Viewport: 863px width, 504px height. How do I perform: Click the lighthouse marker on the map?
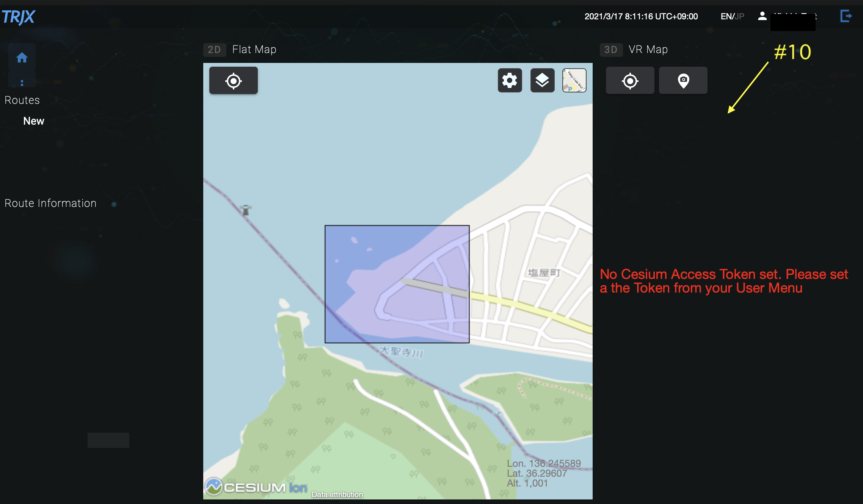coord(246,210)
